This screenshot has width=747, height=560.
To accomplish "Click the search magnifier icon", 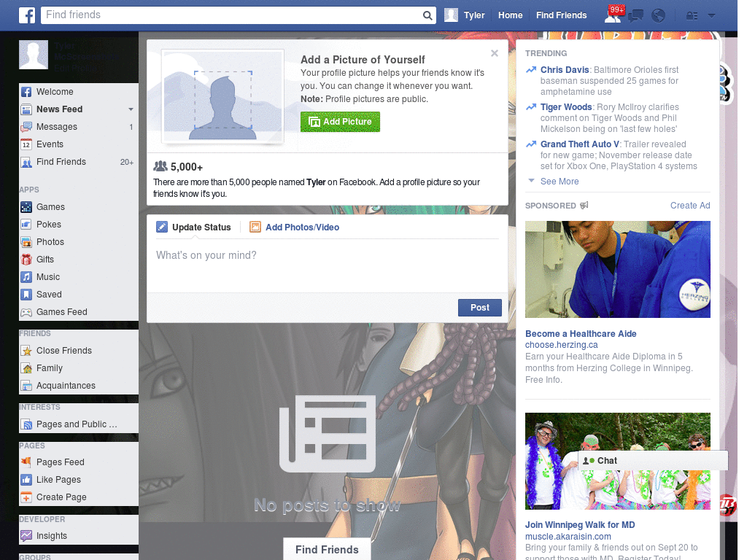I will [427, 15].
